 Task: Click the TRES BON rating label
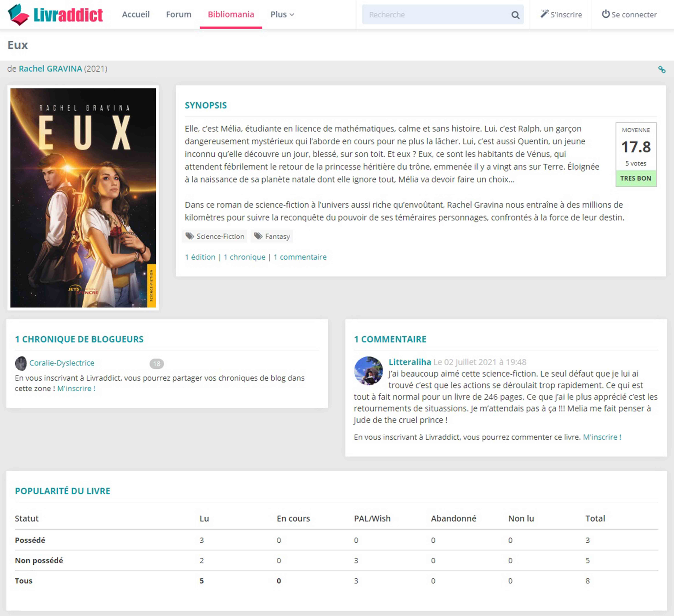pos(636,178)
